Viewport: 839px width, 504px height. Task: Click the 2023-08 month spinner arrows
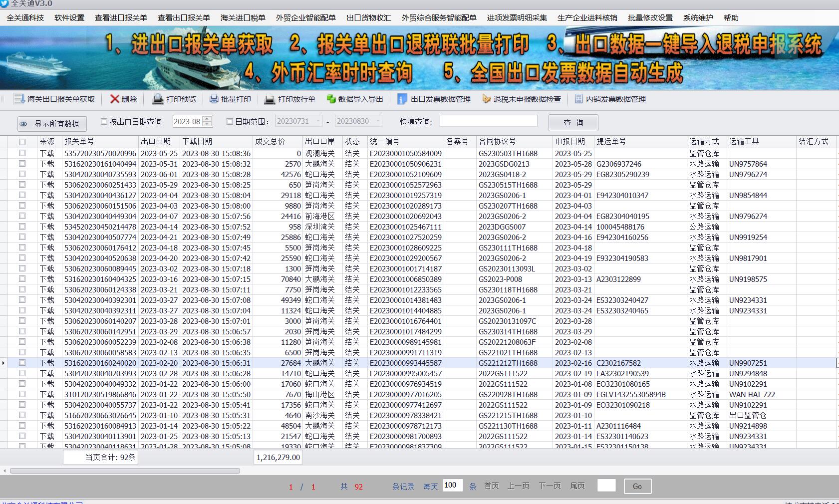coord(208,121)
